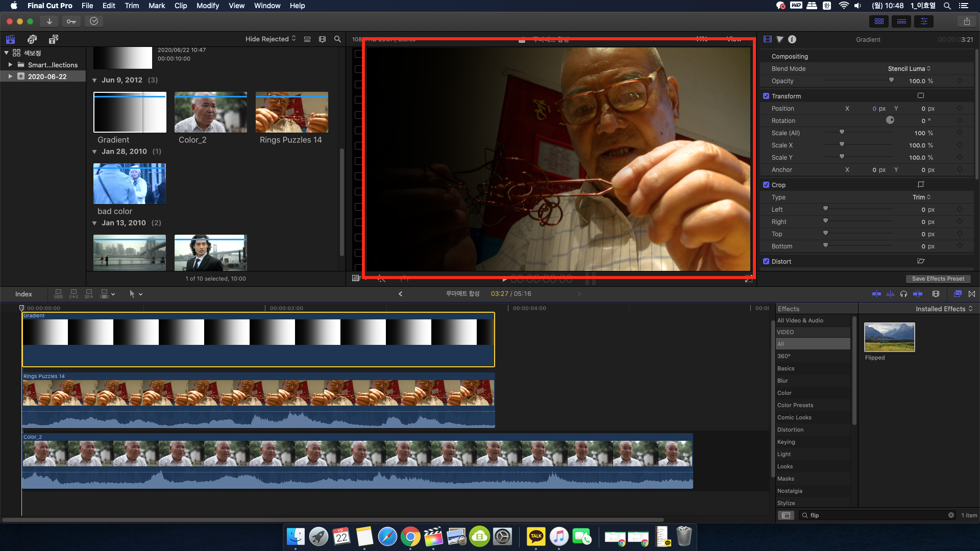The width and height of the screenshot is (980, 551).
Task: Search the browser with the magnifier icon
Action: click(337, 39)
